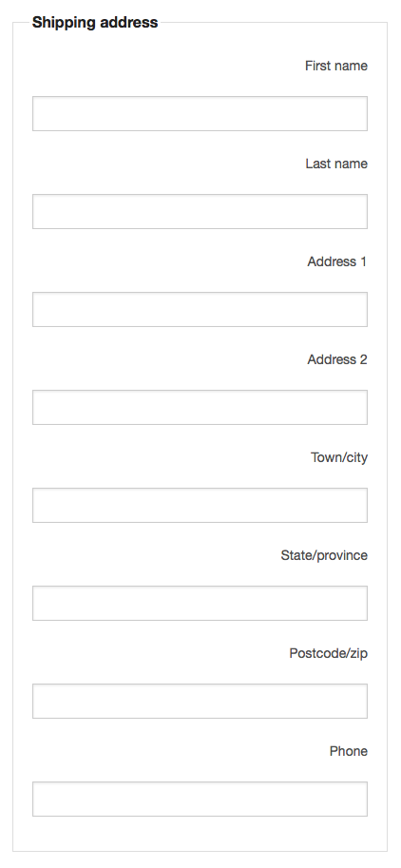
Task: Select the "Address 1" label
Action: coord(337,261)
